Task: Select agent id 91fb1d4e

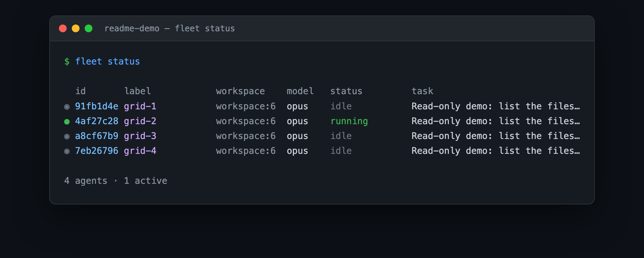Action: (x=97, y=106)
